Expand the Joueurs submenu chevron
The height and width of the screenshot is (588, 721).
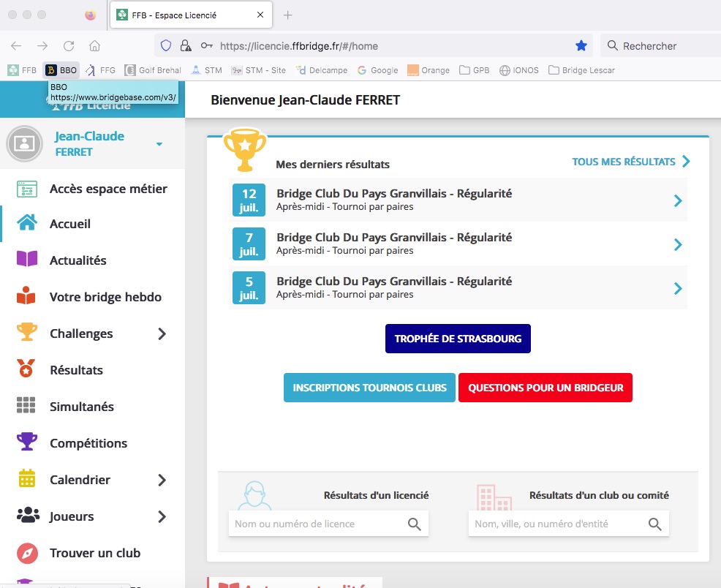[162, 516]
